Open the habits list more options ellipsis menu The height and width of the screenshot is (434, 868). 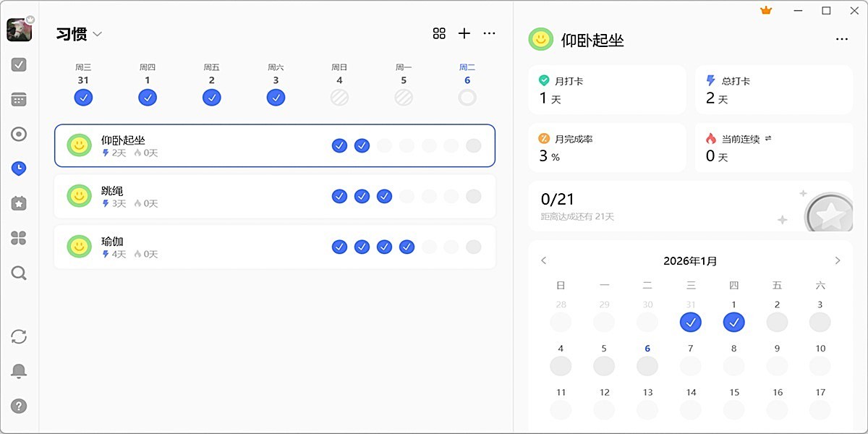(489, 33)
